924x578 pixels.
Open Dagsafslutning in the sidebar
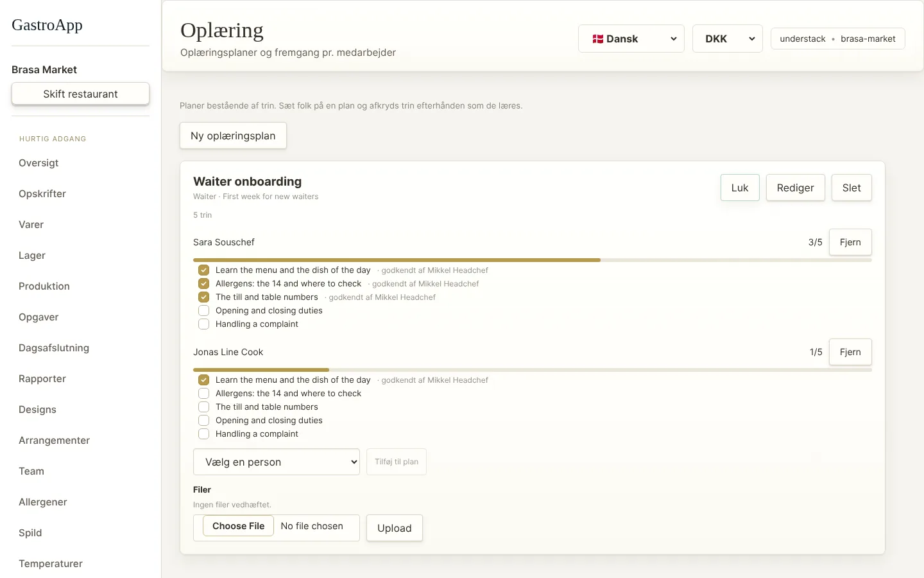(x=54, y=348)
